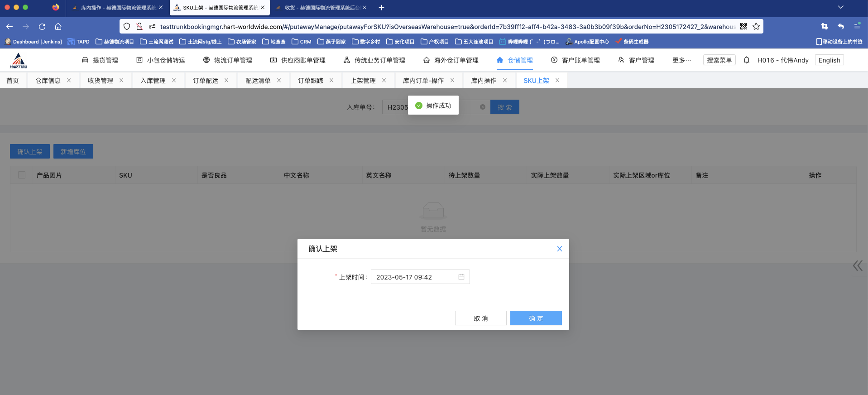
Task: Switch language with the English button
Action: 829,60
